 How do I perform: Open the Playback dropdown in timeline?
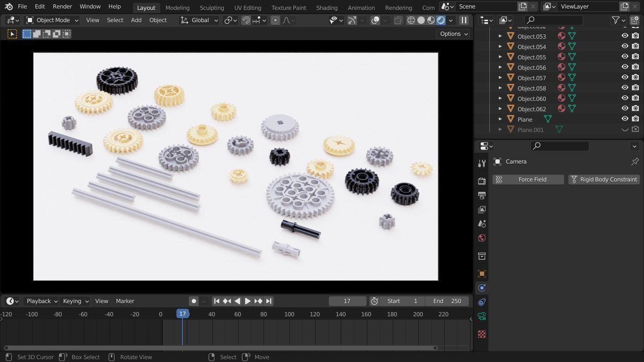click(41, 301)
